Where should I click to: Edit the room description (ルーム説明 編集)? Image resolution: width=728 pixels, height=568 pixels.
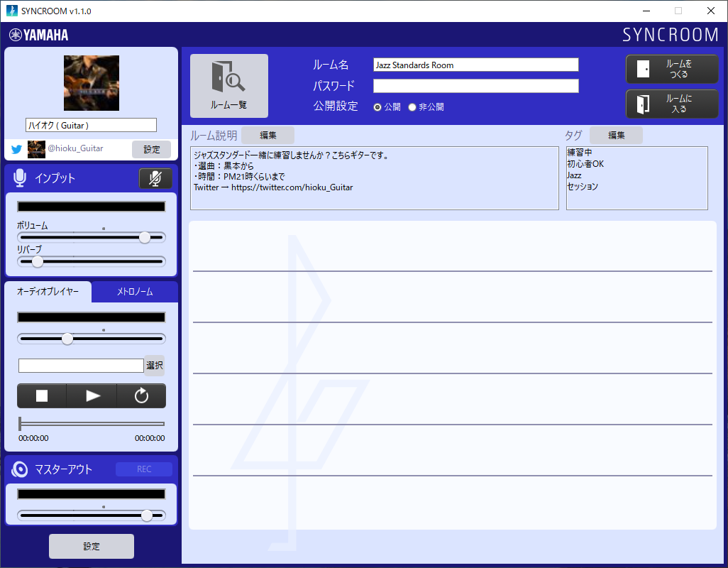tap(268, 135)
